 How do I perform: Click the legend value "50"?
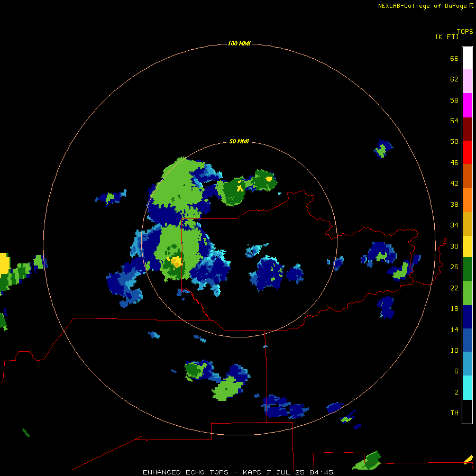(454, 141)
